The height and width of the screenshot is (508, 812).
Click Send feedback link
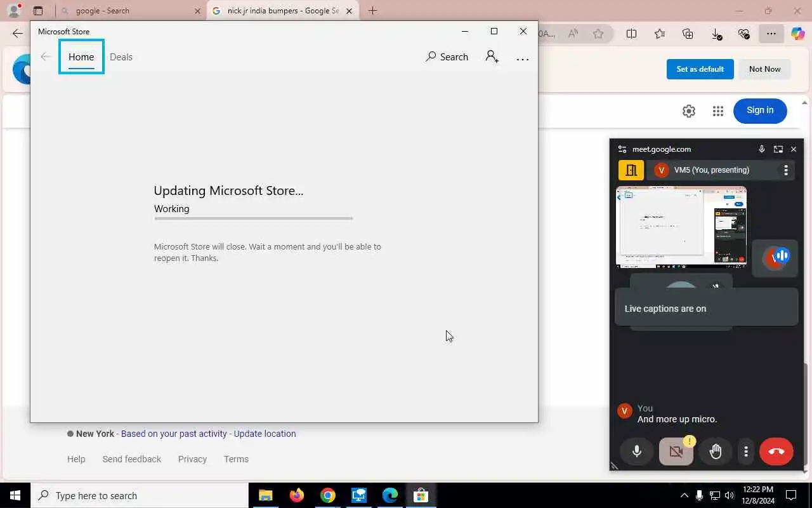132,459
